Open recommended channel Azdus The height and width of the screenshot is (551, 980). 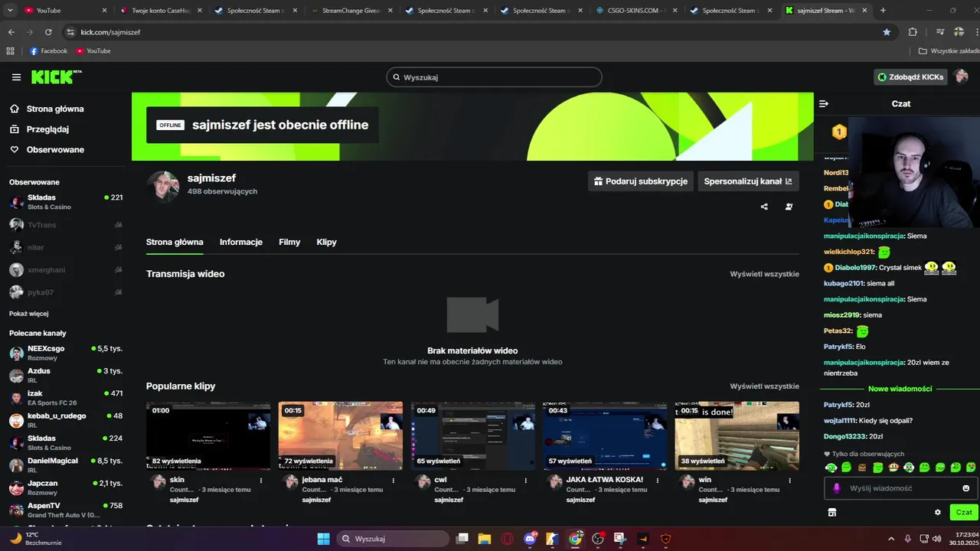click(x=66, y=375)
